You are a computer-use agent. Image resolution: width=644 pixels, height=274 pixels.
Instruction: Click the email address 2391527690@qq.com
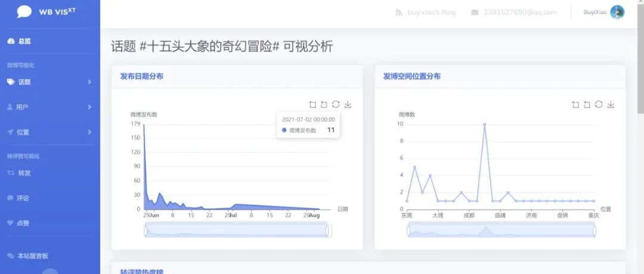520,13
